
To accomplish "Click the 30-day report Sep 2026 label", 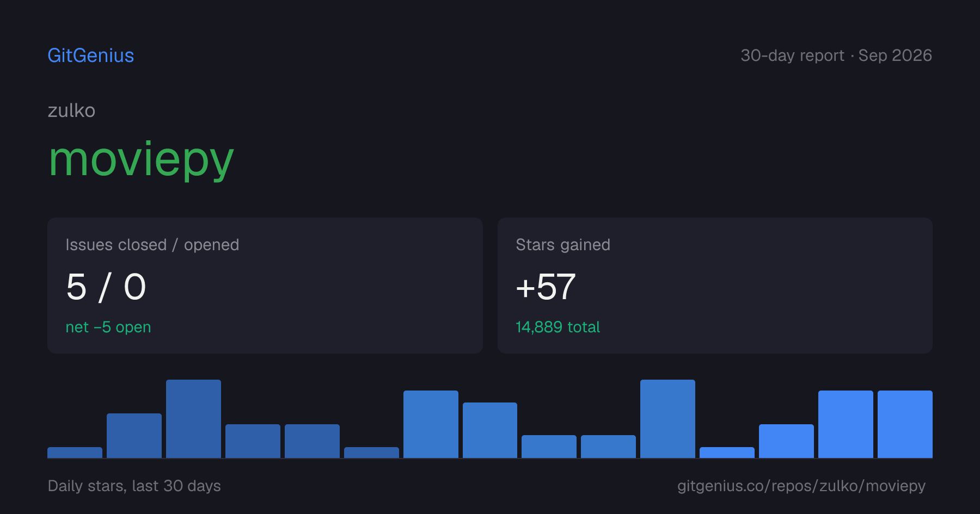I will click(x=836, y=55).
